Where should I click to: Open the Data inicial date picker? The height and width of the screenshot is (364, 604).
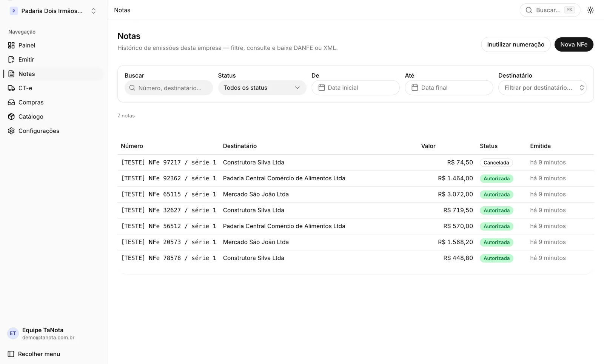[x=356, y=88]
